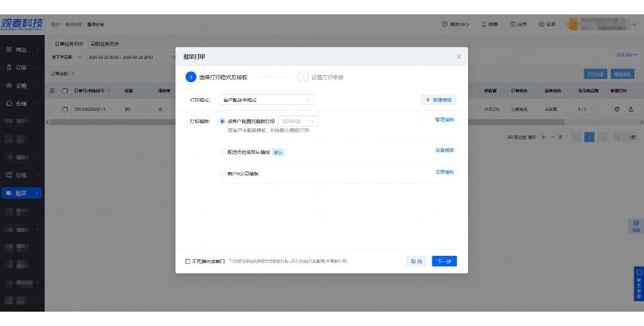Open the user account dropdown arrow
Image resolution: width=644 pixels, height=326 pixels.
point(635,24)
